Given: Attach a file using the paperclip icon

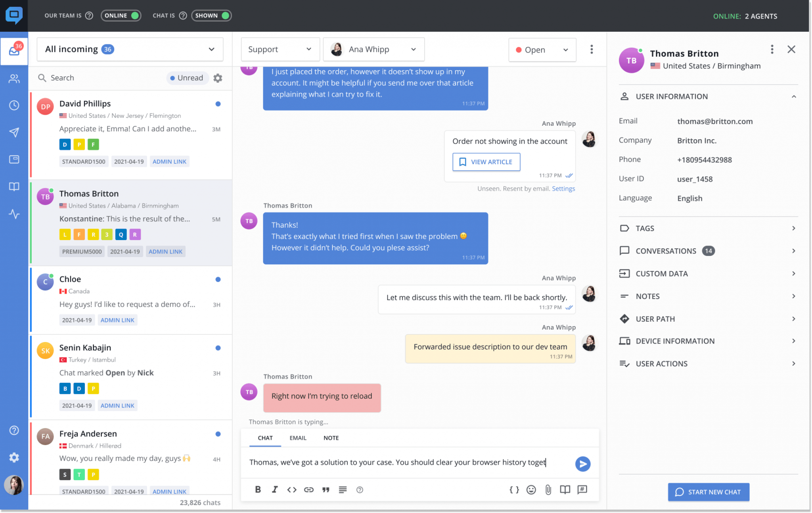Looking at the screenshot, I should point(548,490).
